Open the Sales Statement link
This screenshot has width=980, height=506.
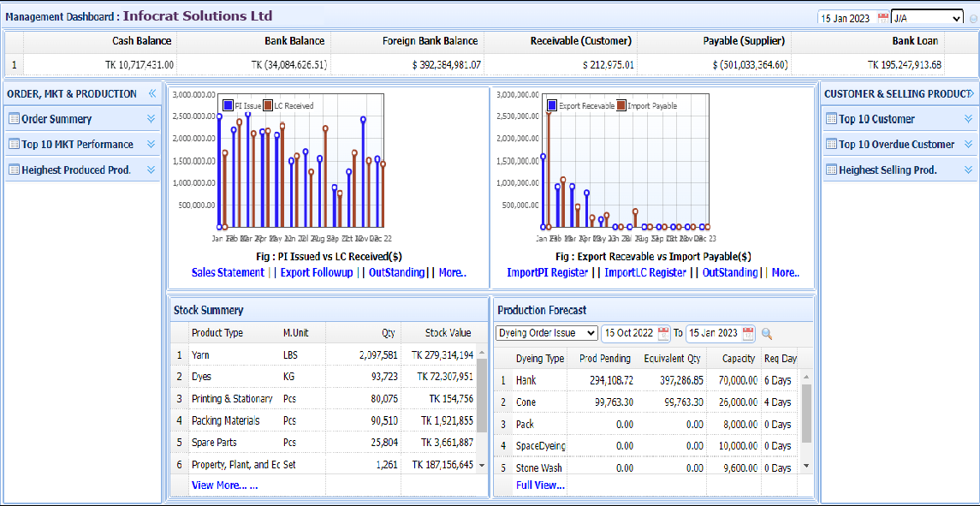228,272
